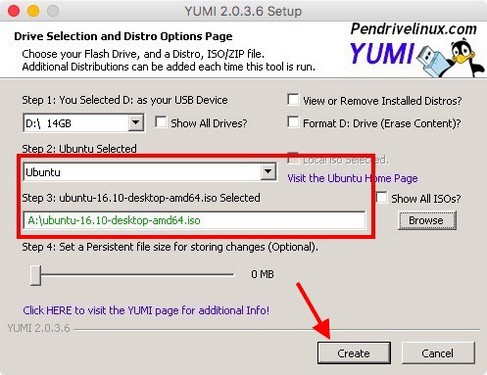Open the YUMI page additional info link
This screenshot has width=487, height=375.
[x=146, y=311]
